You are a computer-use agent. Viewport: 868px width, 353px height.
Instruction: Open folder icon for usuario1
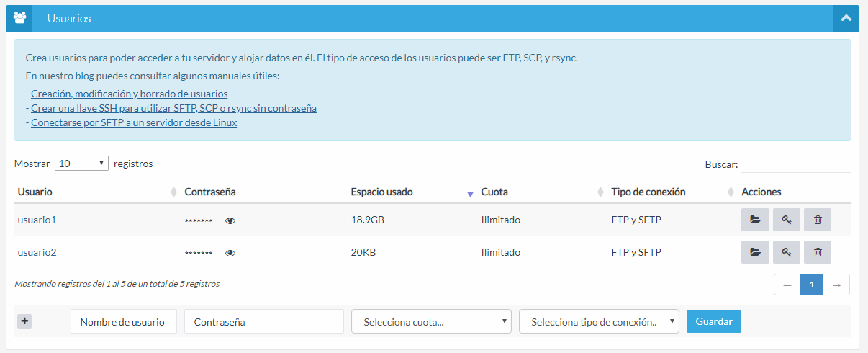tap(755, 220)
